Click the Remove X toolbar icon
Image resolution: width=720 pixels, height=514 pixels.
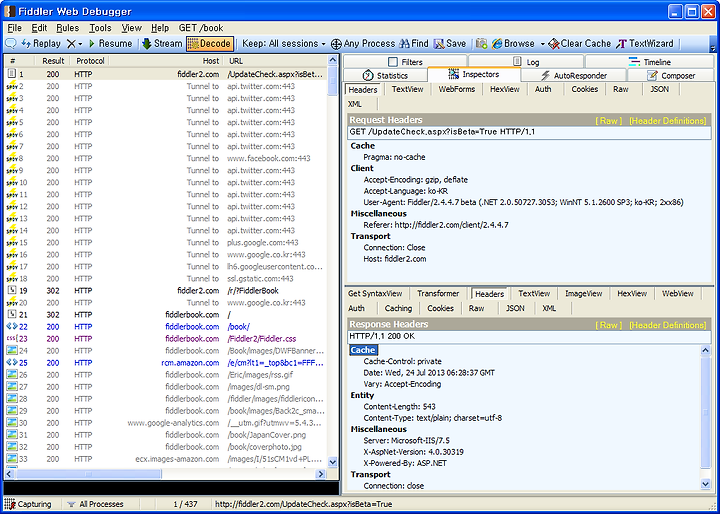[71, 44]
